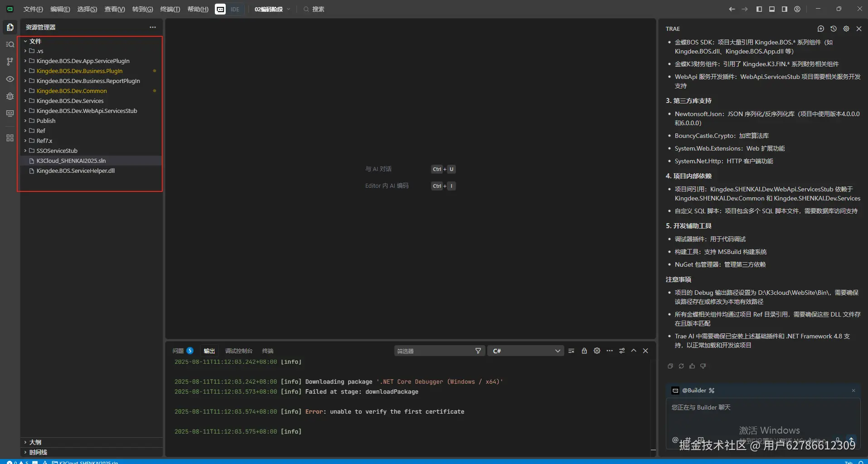
Task: Open the 终端(T) menu in menu bar
Action: (170, 9)
